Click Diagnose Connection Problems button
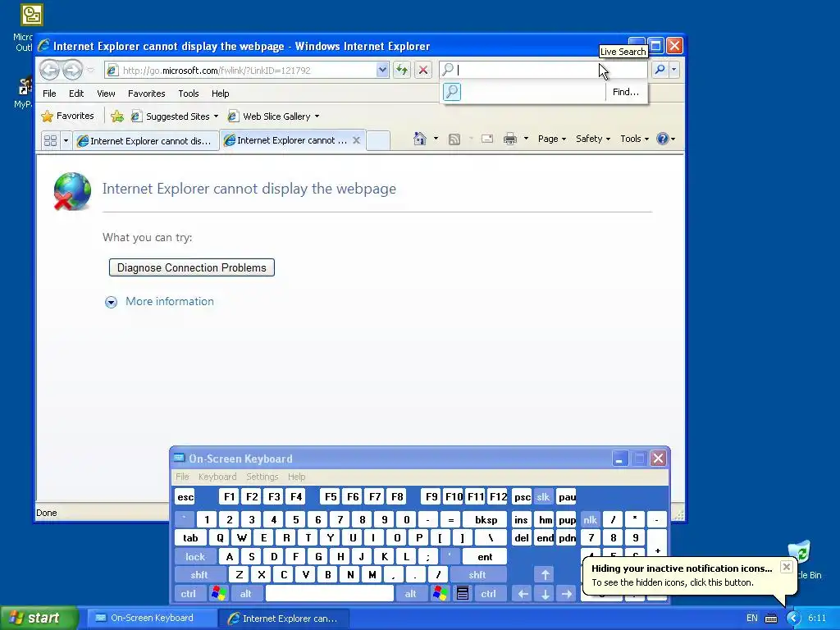The image size is (840, 630). pyautogui.click(x=192, y=268)
